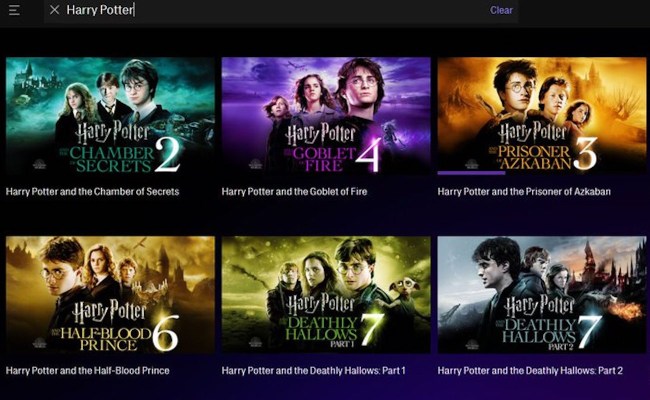Select the 'Deathly Hallows: Part 1' title text

[314, 370]
